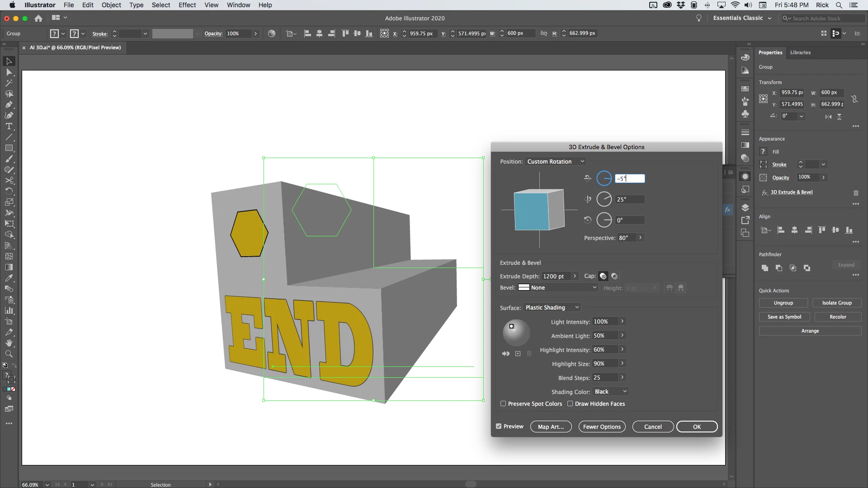Select the Type tool in toolbar
The height and width of the screenshot is (488, 868).
pos(9,127)
